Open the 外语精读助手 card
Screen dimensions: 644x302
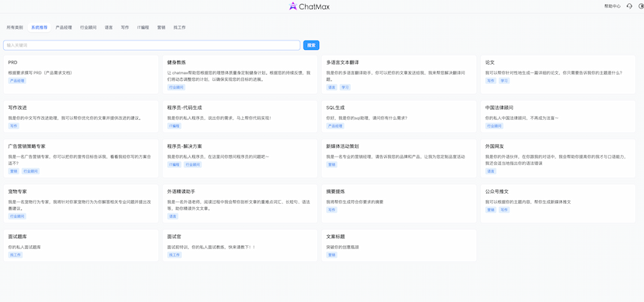240,203
